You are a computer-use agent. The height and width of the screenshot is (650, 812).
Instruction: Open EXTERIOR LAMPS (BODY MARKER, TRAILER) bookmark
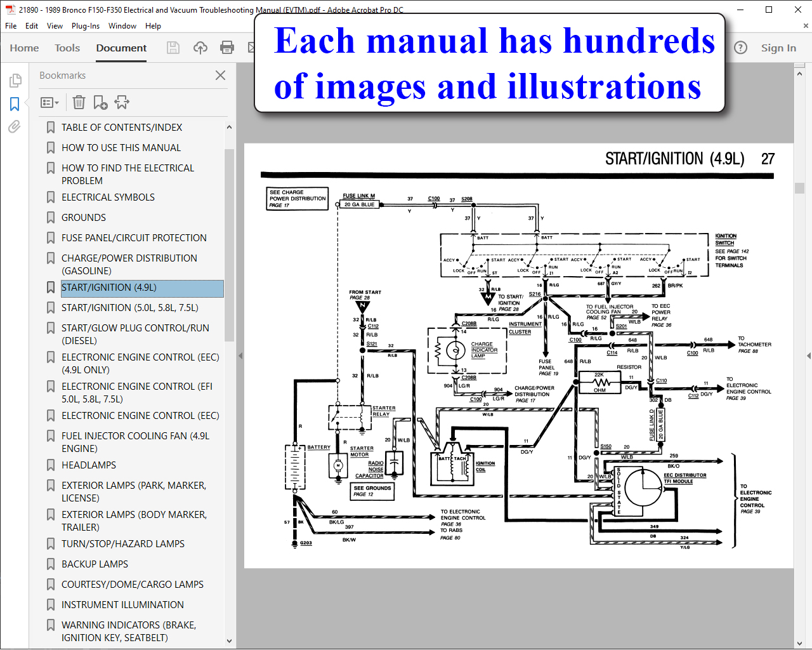pyautogui.click(x=134, y=521)
